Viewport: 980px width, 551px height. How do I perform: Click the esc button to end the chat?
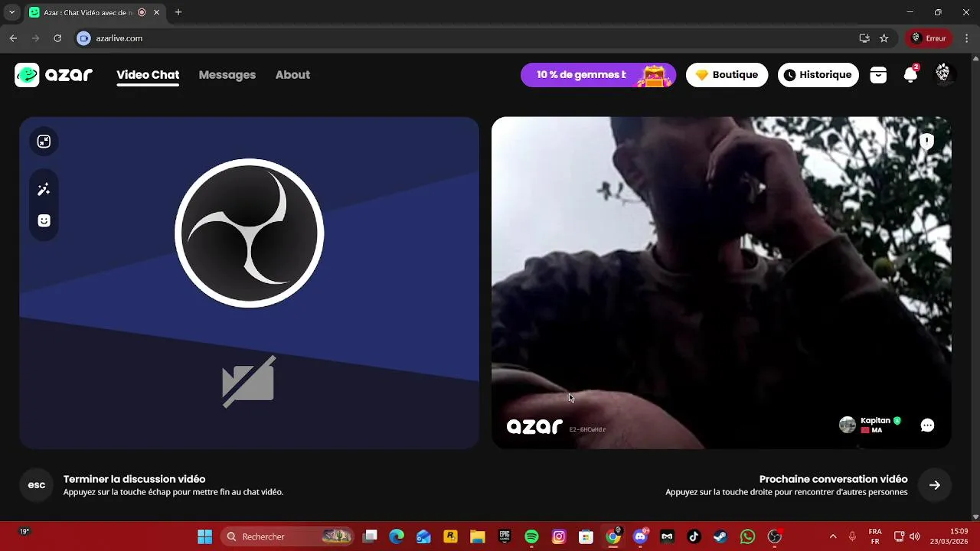click(x=37, y=484)
